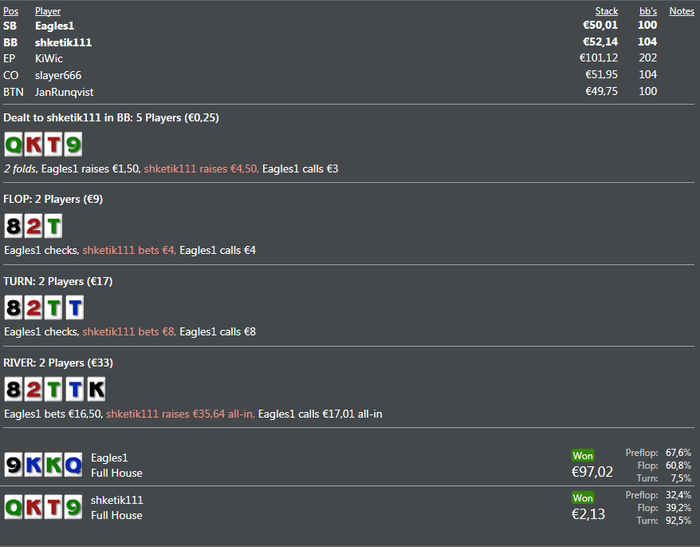Click the slayer666 player name
Image resolution: width=700 pixels, height=547 pixels.
[58, 75]
